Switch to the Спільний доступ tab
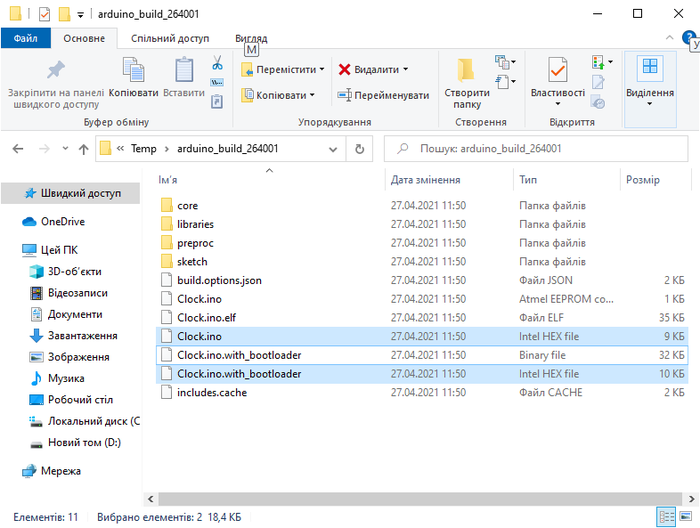The image size is (700, 528). pyautogui.click(x=170, y=38)
